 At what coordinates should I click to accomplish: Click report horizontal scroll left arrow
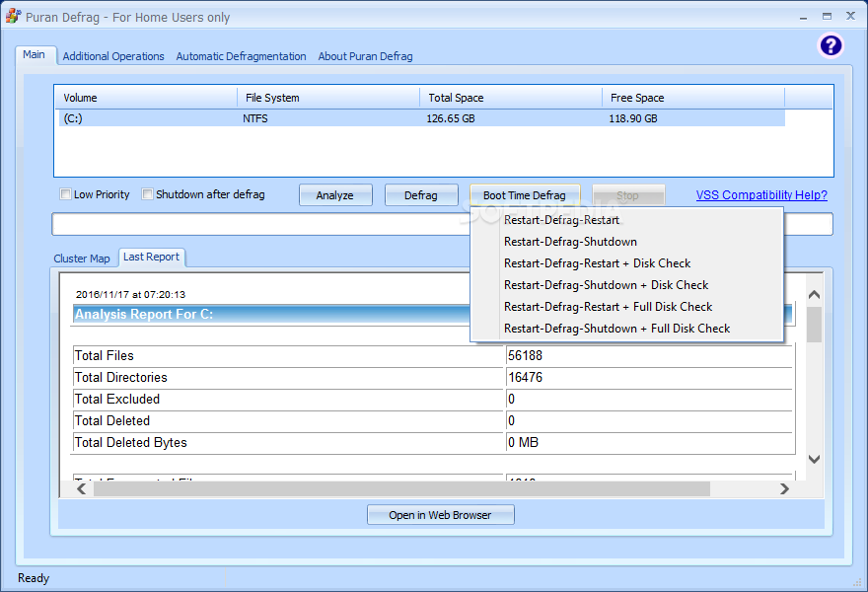point(81,489)
